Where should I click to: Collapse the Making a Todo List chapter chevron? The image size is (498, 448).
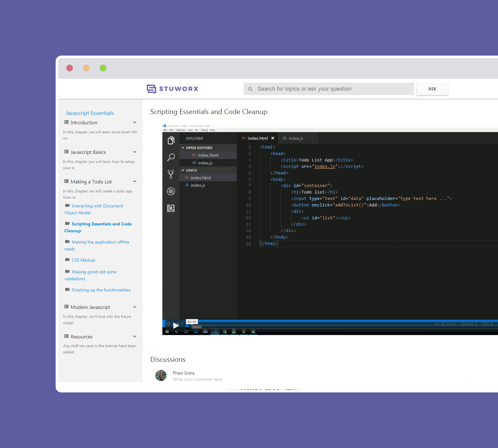pos(134,181)
